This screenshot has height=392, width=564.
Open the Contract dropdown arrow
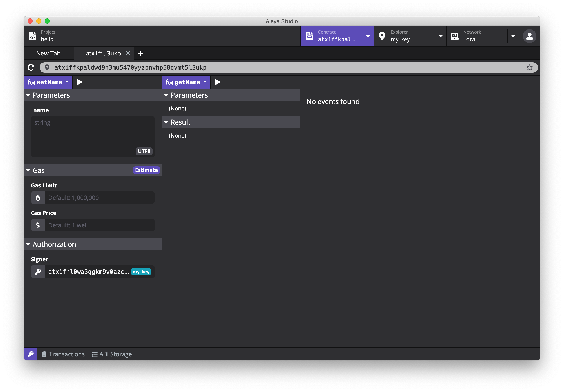click(368, 36)
